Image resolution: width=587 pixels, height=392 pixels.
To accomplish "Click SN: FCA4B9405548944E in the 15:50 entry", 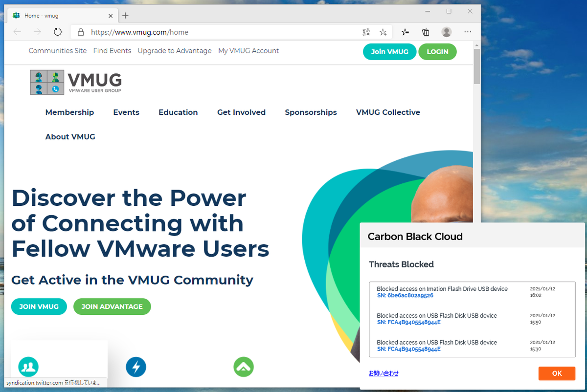I will click(409, 323).
